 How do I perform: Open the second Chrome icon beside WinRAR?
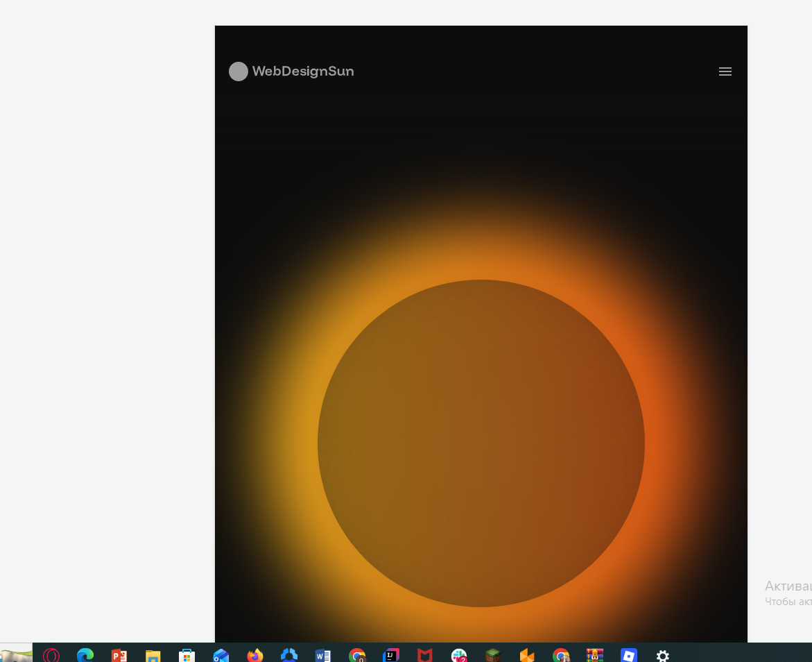click(x=561, y=655)
